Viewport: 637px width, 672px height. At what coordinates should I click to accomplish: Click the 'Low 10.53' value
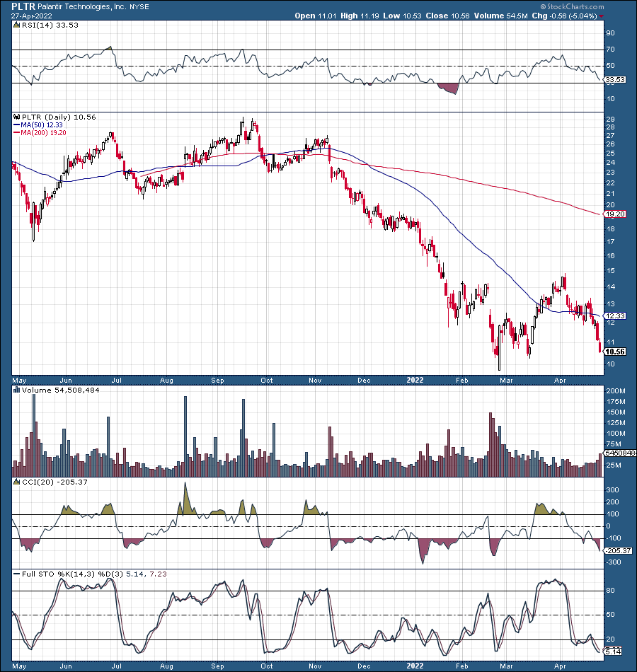pos(402,16)
